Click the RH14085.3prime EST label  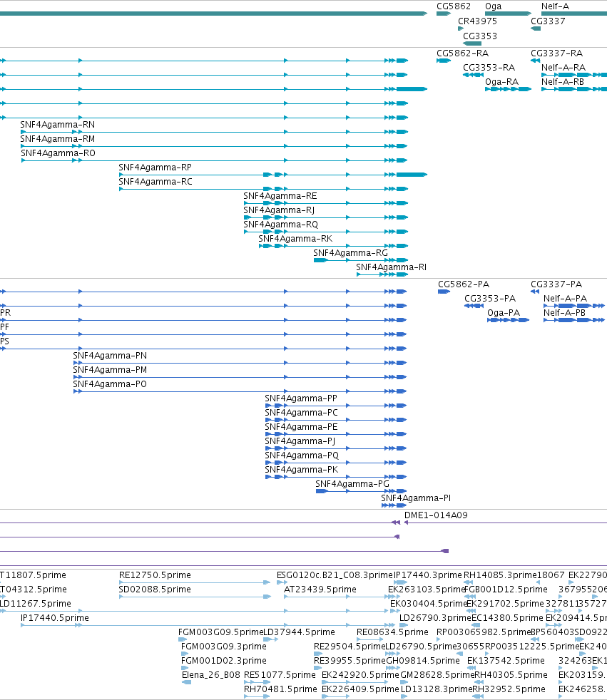[x=500, y=575]
